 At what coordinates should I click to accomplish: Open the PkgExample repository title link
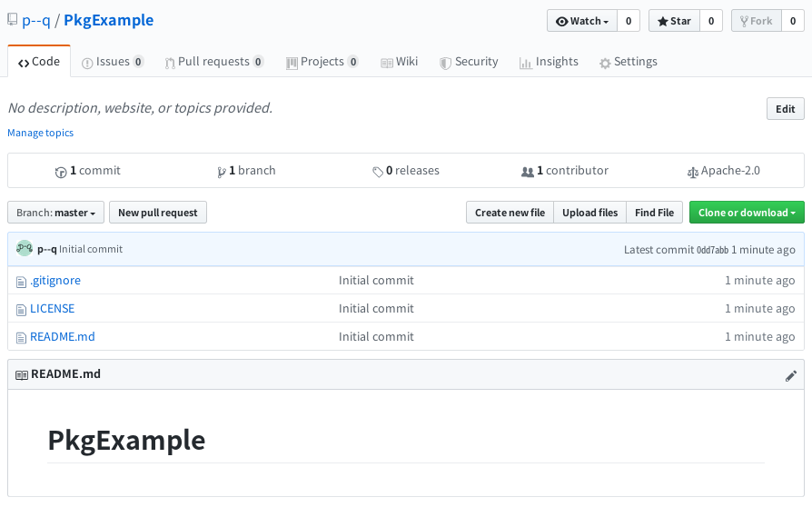109,20
